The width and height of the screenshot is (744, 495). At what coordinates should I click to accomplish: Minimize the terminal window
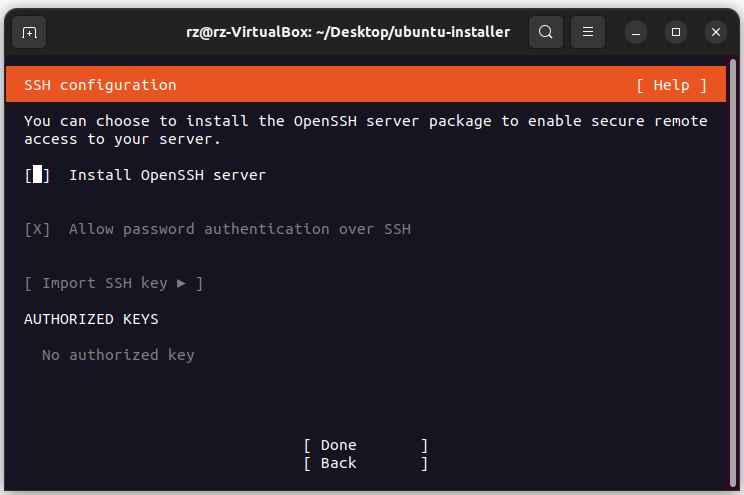click(x=636, y=32)
